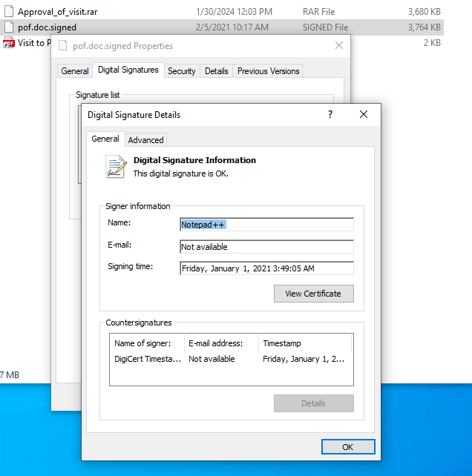Screen dimensions: 472x476
Task: Open the Security tab in Properties
Action: pos(181,71)
